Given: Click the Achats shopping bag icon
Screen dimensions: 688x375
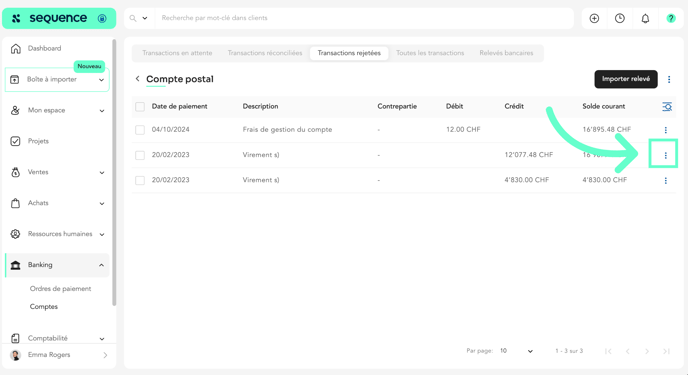Looking at the screenshot, I should tap(15, 203).
